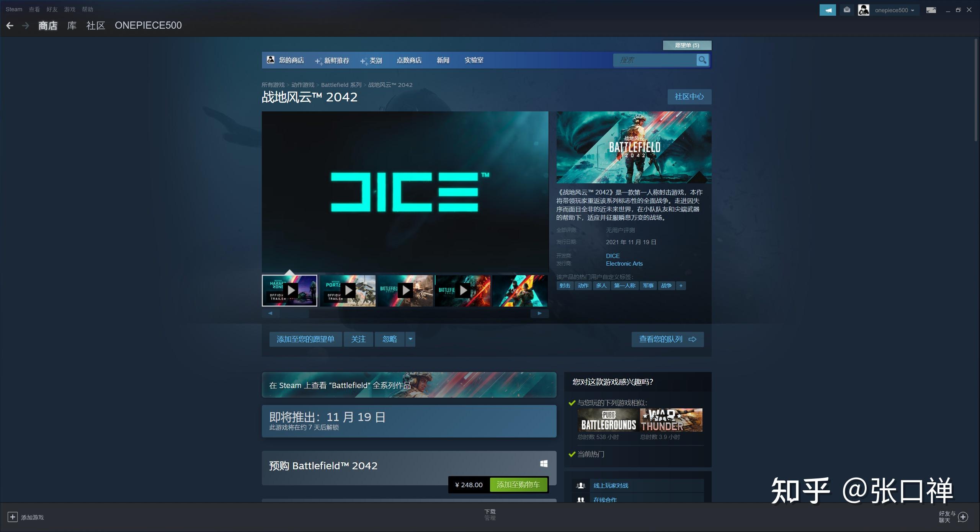Switch to the 库 tab
This screenshot has width=980, height=532.
coord(71,25)
